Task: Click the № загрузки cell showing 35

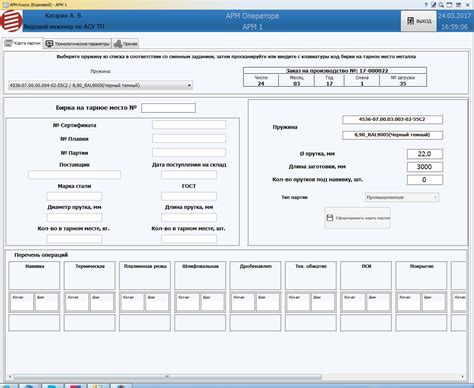Action: (403, 80)
